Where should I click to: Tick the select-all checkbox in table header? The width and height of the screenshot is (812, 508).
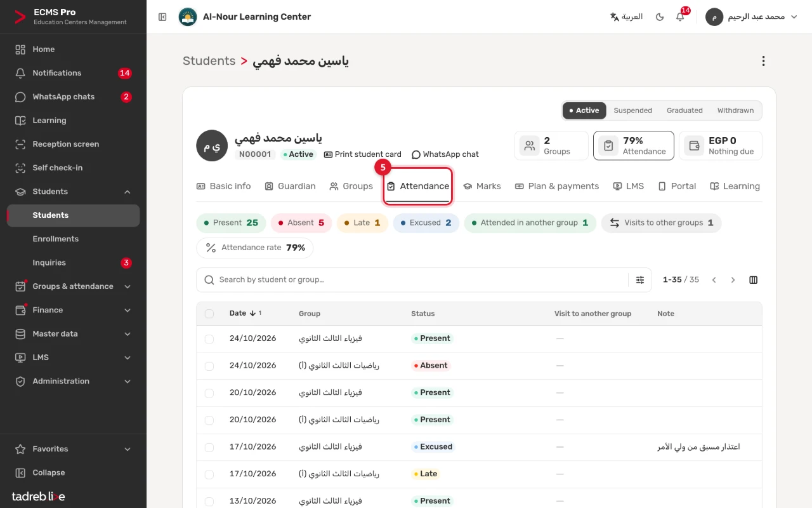point(209,314)
